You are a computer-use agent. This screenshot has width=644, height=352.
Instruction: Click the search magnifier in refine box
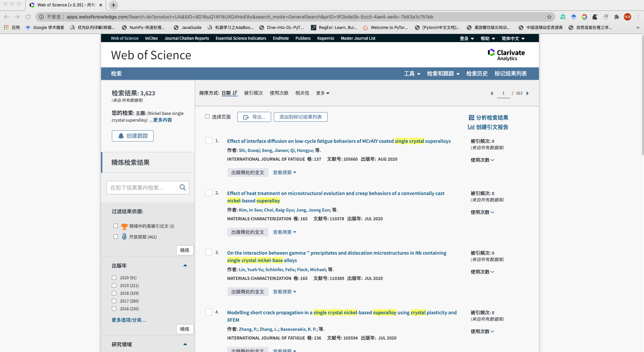[183, 188]
